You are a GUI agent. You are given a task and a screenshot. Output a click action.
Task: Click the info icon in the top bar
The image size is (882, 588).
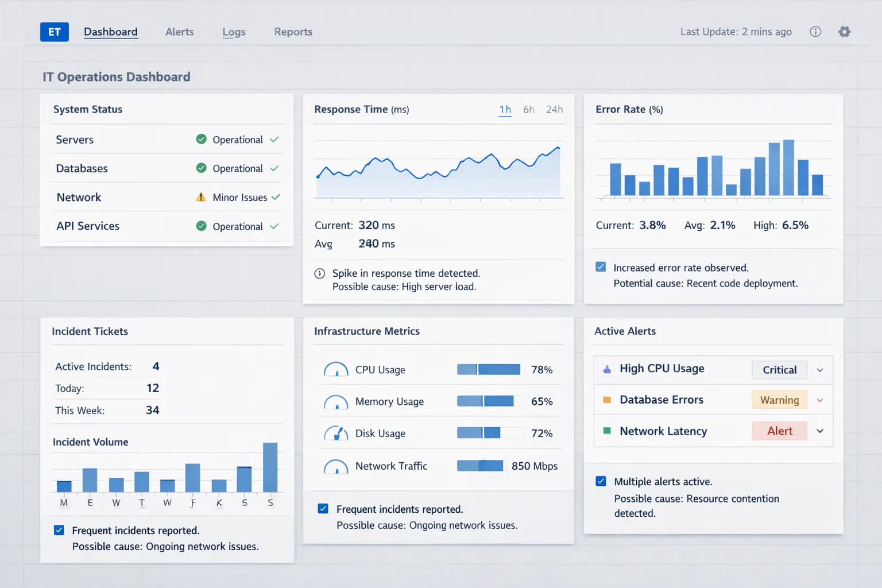coord(815,32)
